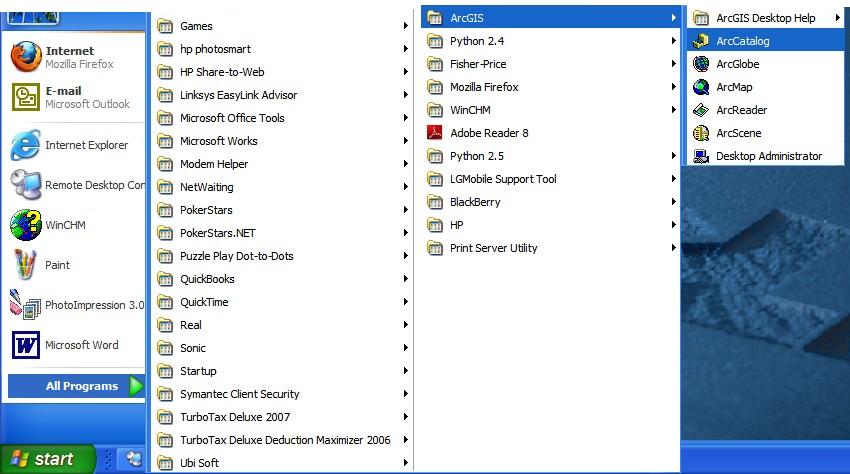The height and width of the screenshot is (474, 850).
Task: Open the Microsoft Works group
Action: pos(282,141)
